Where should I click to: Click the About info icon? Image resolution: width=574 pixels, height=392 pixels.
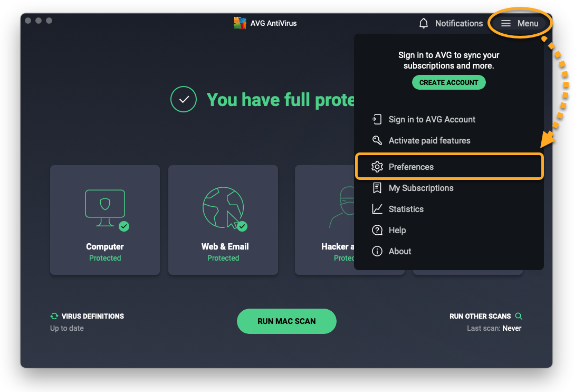377,251
